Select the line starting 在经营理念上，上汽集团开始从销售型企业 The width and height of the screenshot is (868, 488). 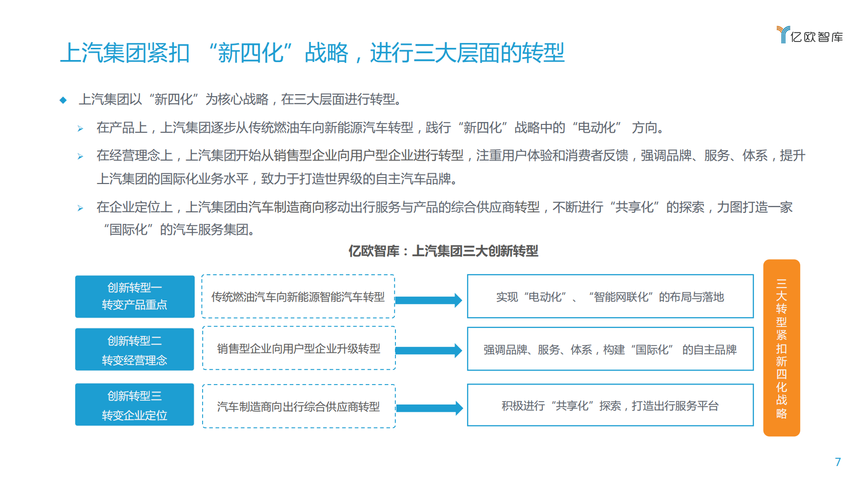click(x=451, y=156)
